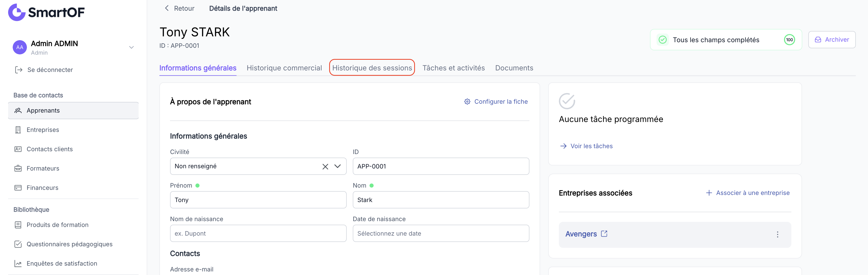Log out via Se déconnecter
The width and height of the screenshot is (868, 275).
[50, 70]
